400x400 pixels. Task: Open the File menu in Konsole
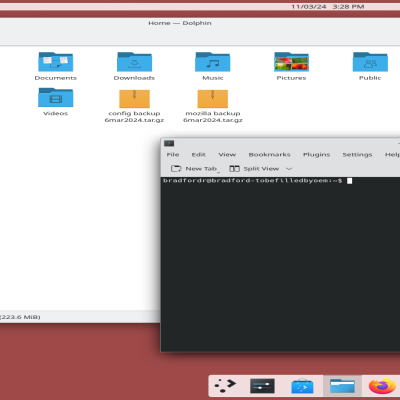point(173,155)
